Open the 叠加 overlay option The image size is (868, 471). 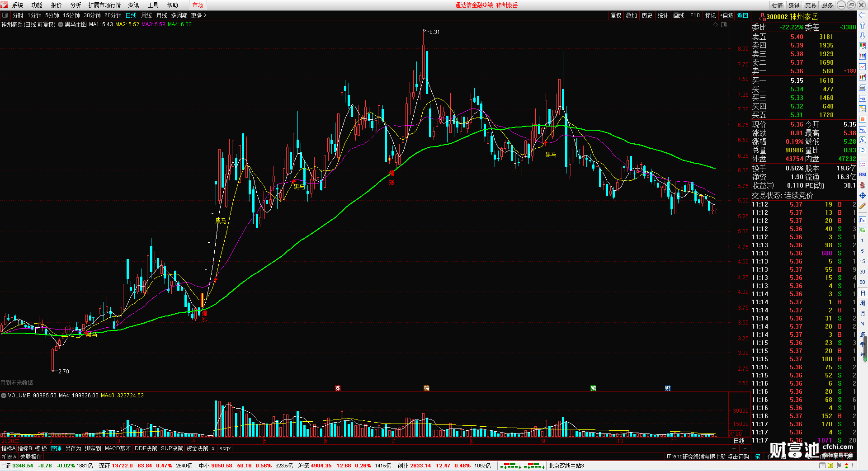[x=631, y=15]
